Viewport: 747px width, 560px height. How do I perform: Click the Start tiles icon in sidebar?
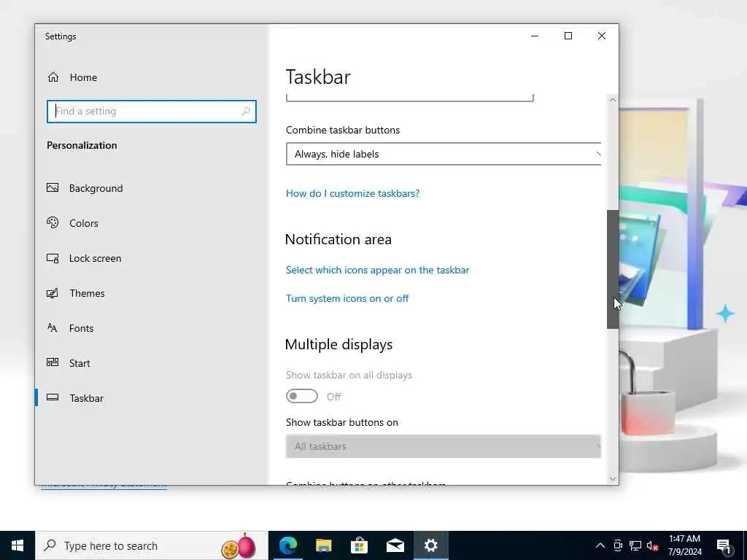pyautogui.click(x=53, y=362)
